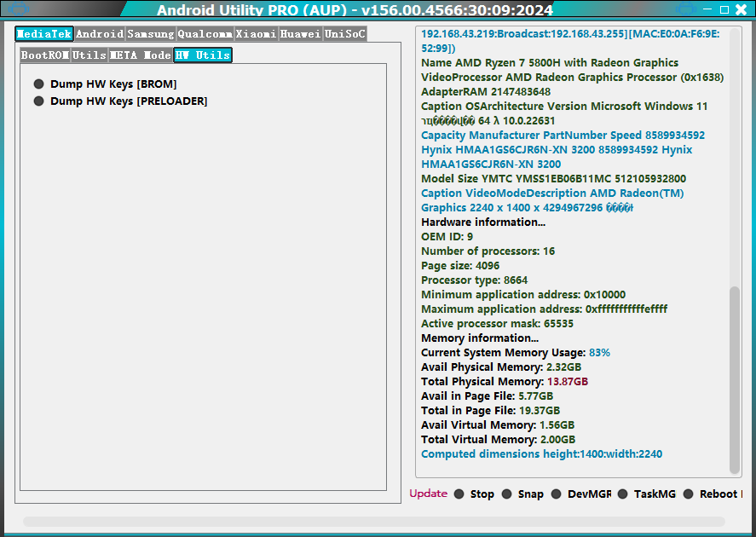Image resolution: width=756 pixels, height=537 pixels.
Task: Click 'AdapterRAM 2147483648' log line
Action: tap(486, 91)
